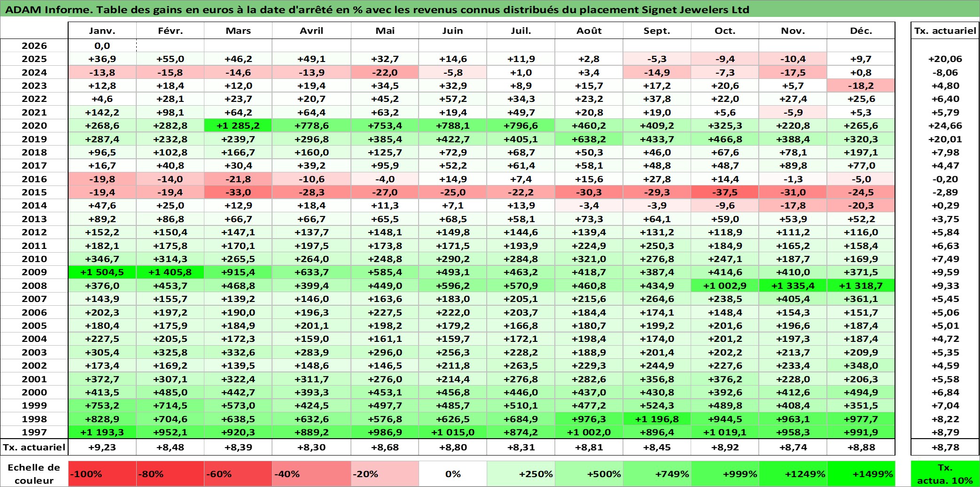Select the +1 285,2 cell in March 2020
980x487 pixels.
point(238,125)
